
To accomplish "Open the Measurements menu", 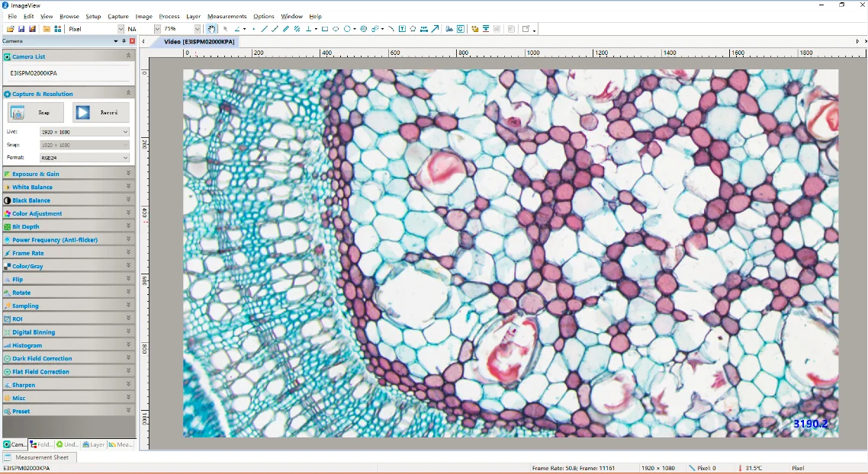I will pos(227,16).
